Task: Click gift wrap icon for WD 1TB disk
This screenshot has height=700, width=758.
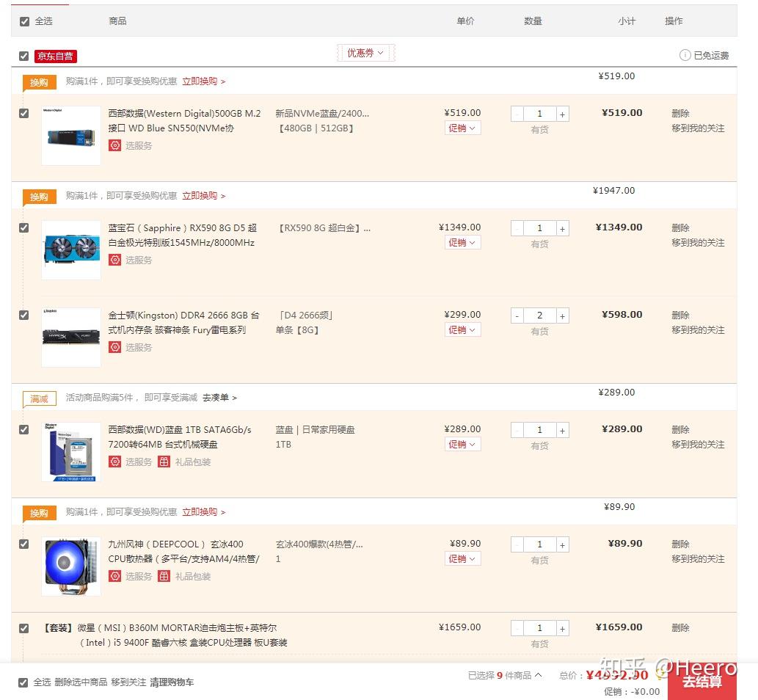Action: point(164,462)
